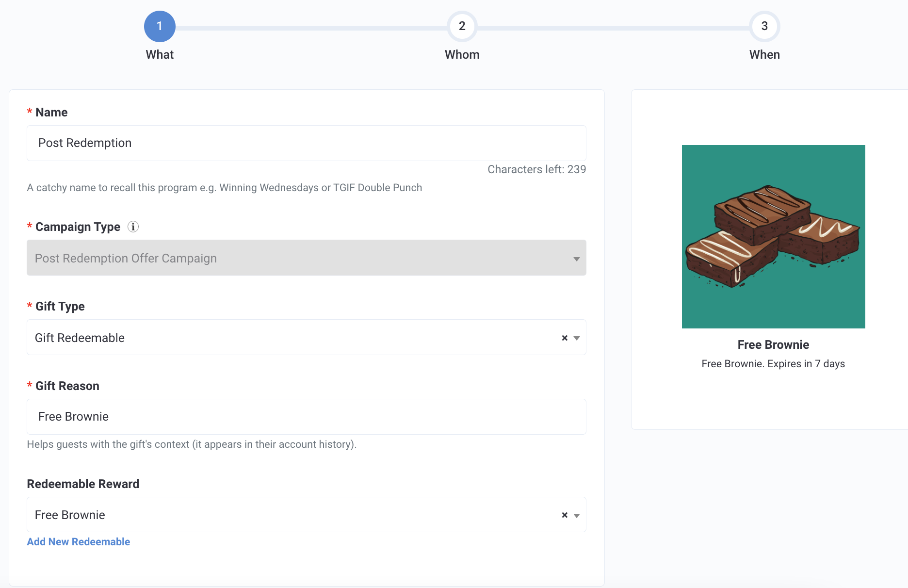Click the Redeemable Reward label
This screenshot has width=908, height=588.
tap(83, 484)
